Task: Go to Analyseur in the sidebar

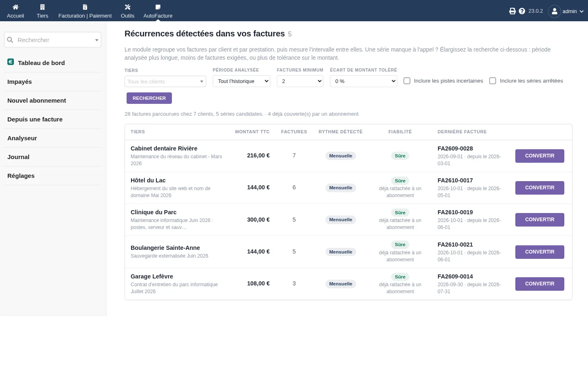Action: pos(22,138)
